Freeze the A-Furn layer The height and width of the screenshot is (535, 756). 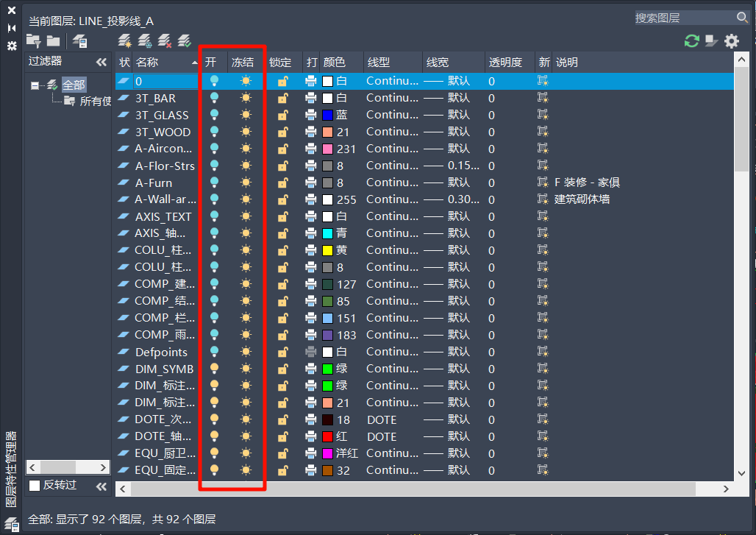point(246,183)
